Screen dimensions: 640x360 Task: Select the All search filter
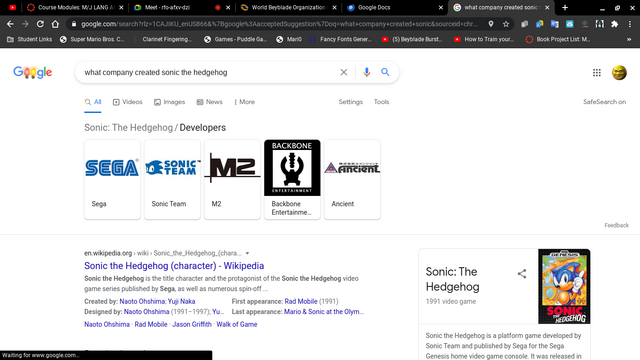[x=93, y=102]
